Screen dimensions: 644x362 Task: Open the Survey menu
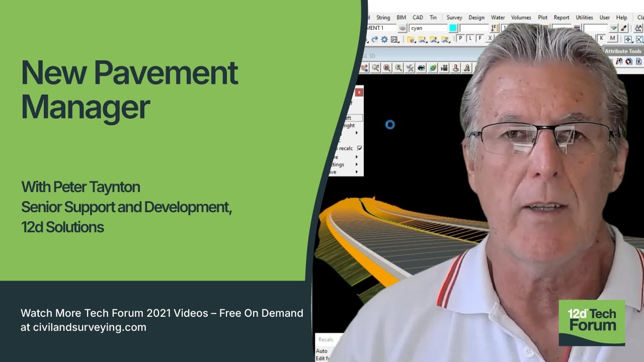(454, 17)
